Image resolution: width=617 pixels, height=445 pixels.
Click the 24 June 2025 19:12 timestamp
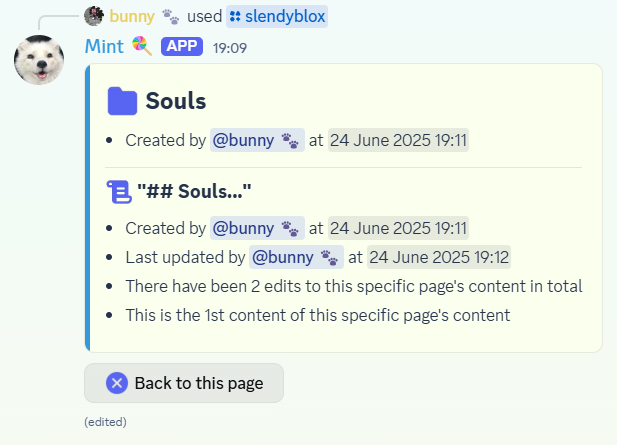[439, 257]
